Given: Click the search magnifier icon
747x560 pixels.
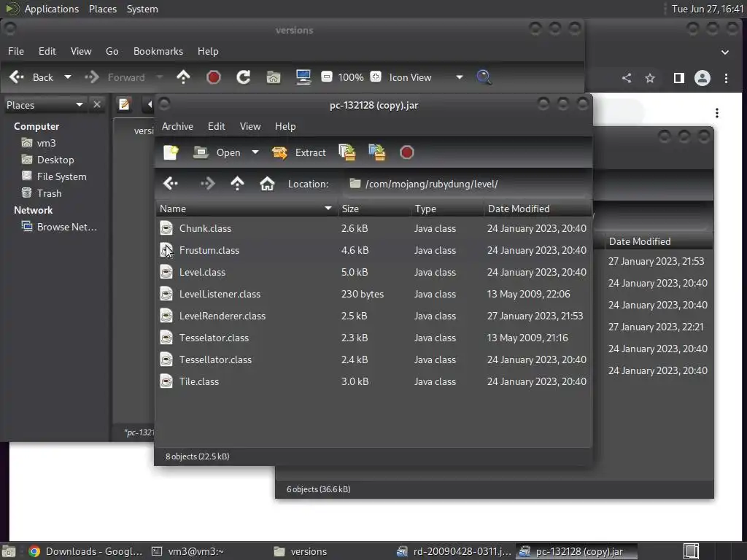Looking at the screenshot, I should [x=484, y=77].
